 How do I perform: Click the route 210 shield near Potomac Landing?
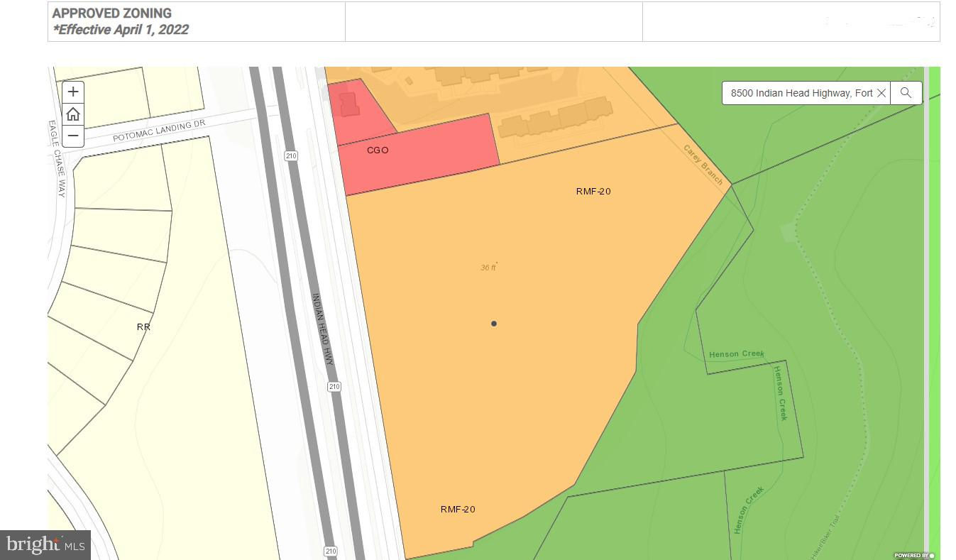[x=291, y=155]
